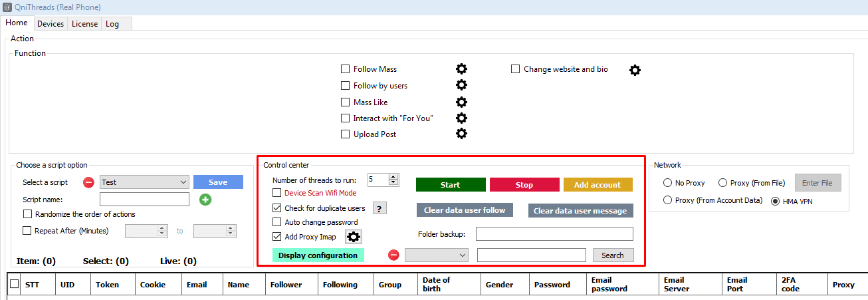The width and height of the screenshot is (868, 300).
Task: Click red minus icon beside Select a script
Action: (88, 182)
